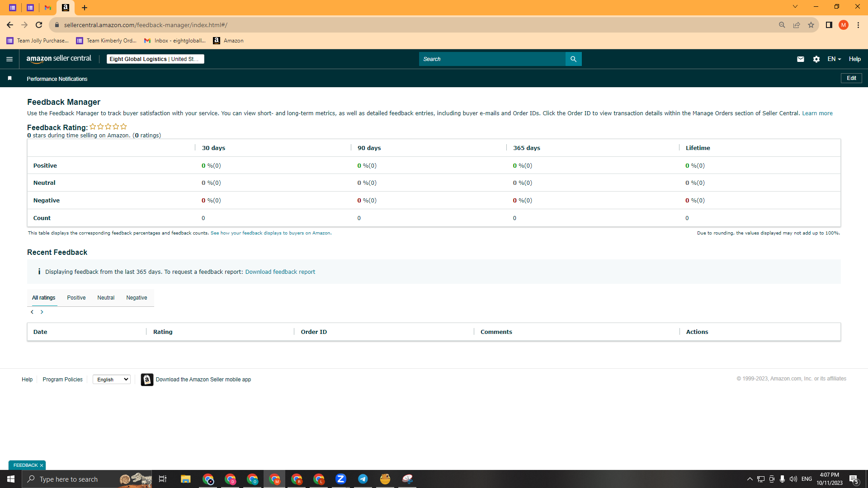Image resolution: width=868 pixels, height=488 pixels.
Task: Click the search magnifier button
Action: (x=573, y=59)
